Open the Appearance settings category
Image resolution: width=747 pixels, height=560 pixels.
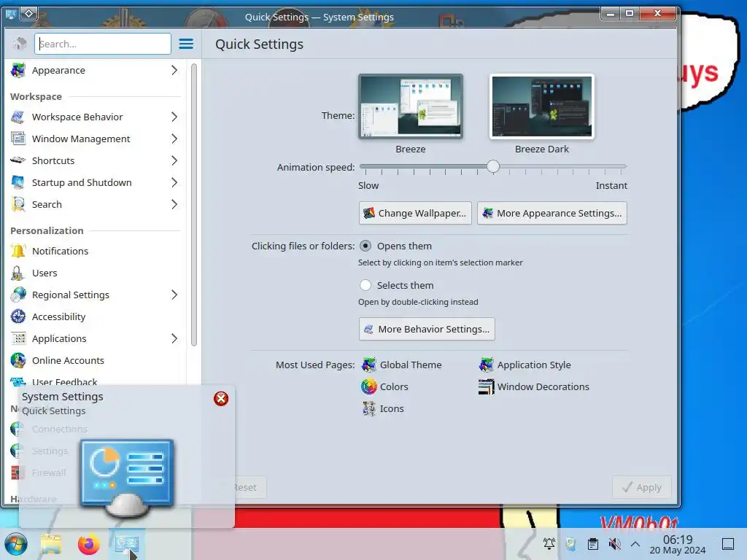click(94, 71)
